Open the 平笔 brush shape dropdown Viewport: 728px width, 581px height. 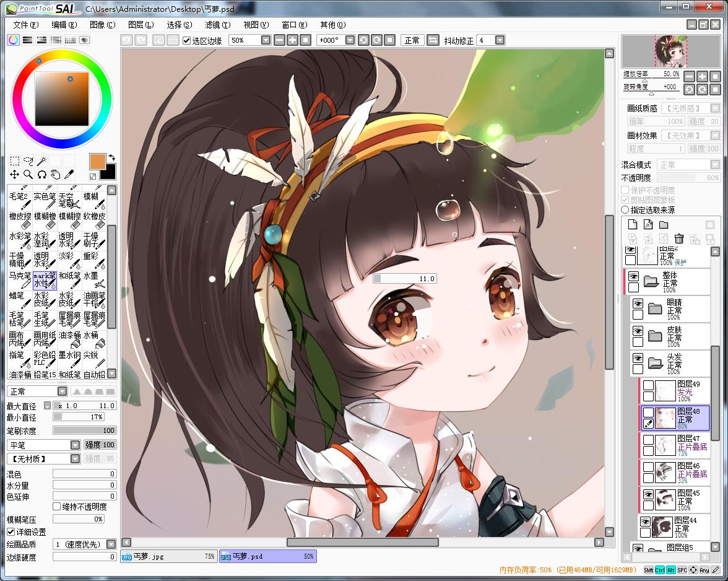(76, 445)
